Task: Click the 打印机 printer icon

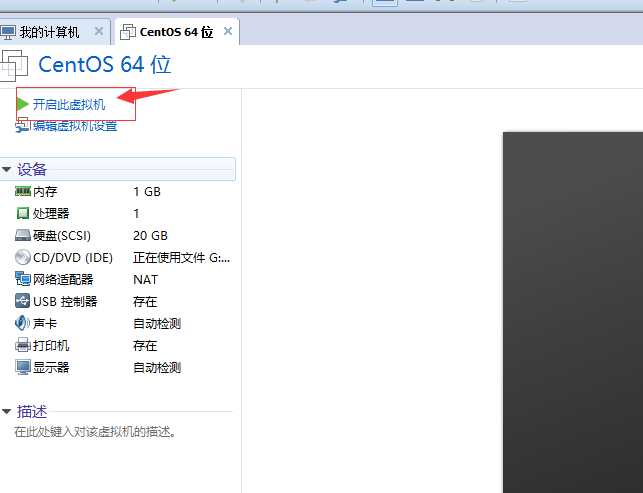Action: point(23,345)
